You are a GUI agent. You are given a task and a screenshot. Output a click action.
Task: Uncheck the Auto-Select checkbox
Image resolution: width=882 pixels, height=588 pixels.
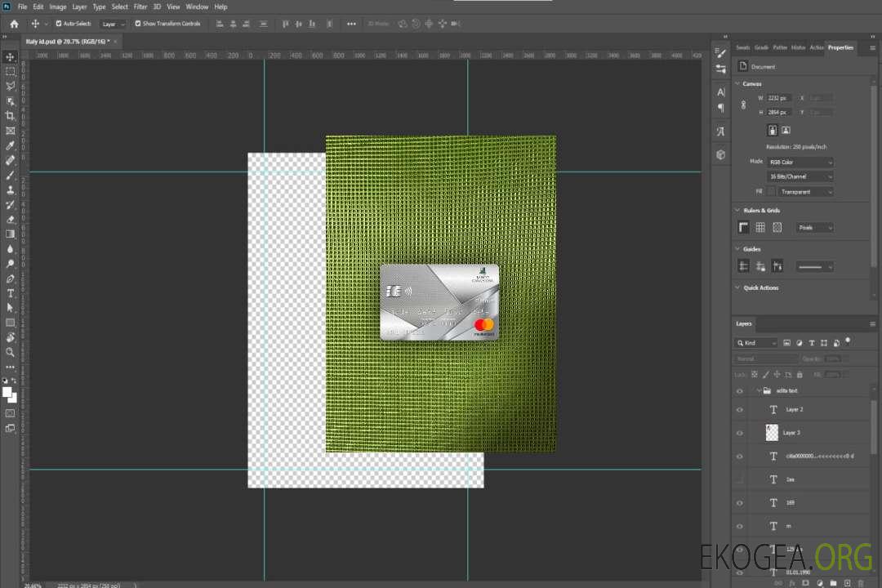[x=58, y=24]
